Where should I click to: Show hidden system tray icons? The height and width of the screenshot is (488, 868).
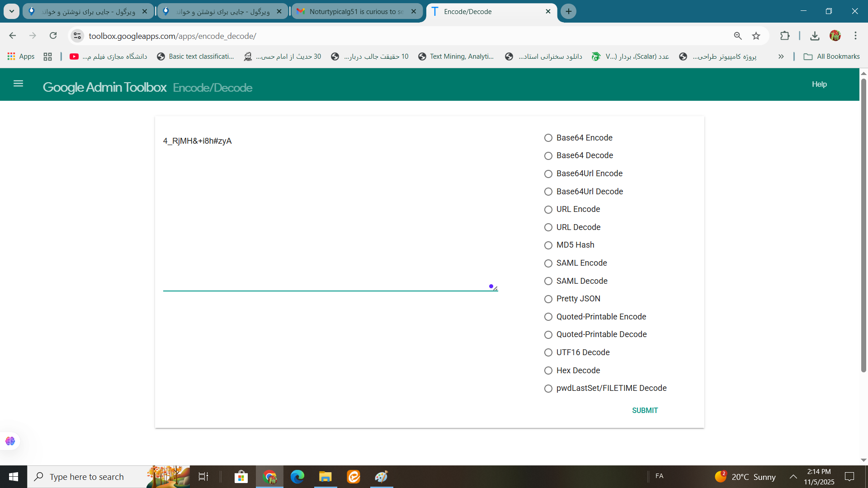click(x=793, y=477)
